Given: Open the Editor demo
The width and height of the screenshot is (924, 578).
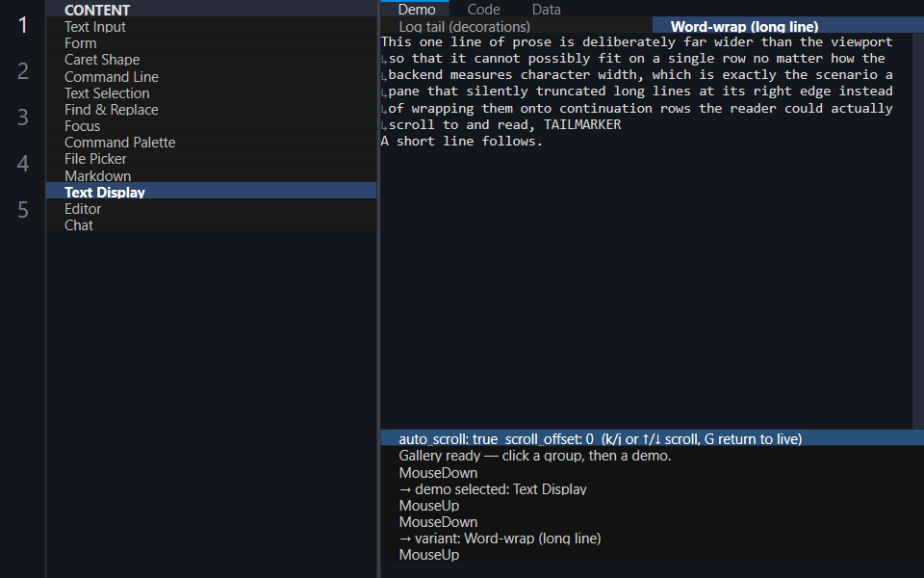Looking at the screenshot, I should click(x=211, y=209).
